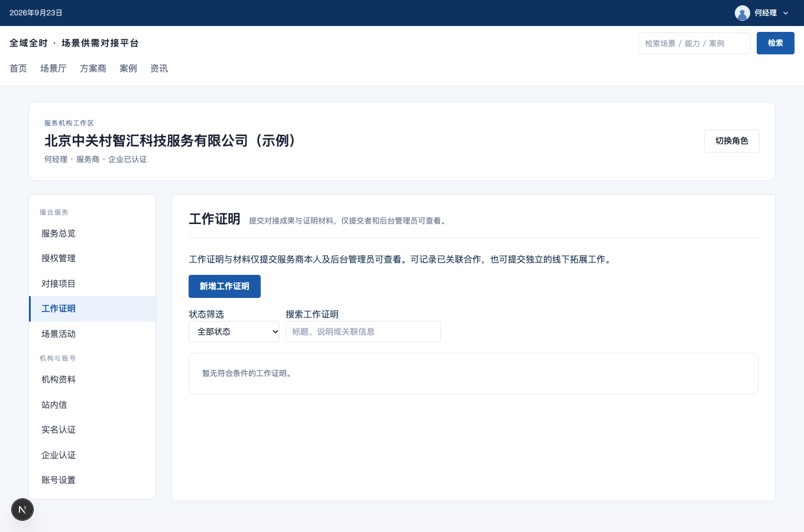Screen dimensions: 804x532
Task: Open the 场景厅 nav item
Action: 53,69
